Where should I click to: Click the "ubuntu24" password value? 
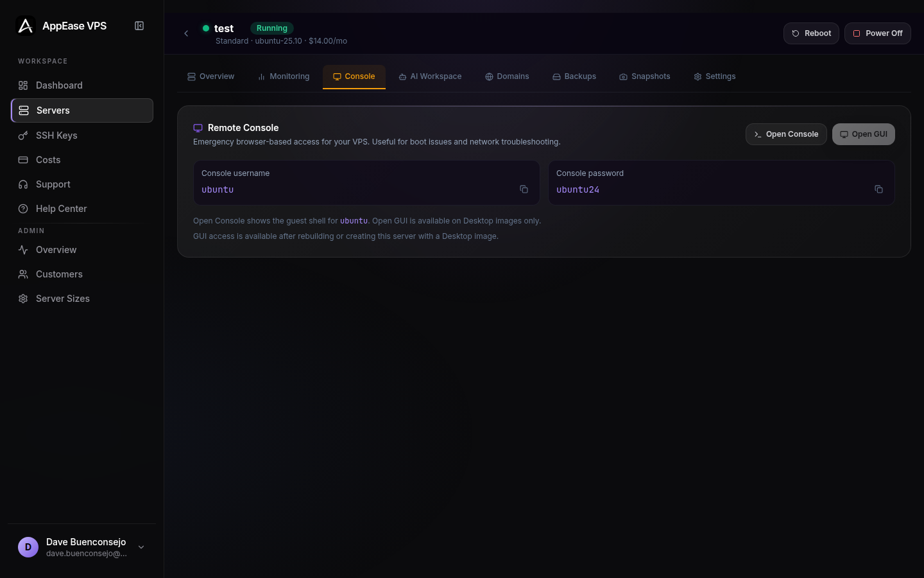tap(577, 189)
